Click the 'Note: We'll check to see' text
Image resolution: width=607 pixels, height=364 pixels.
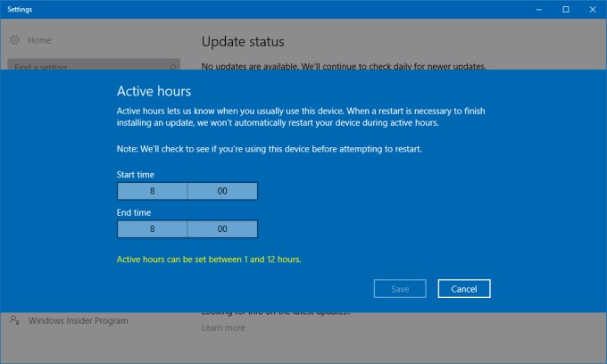tap(270, 149)
